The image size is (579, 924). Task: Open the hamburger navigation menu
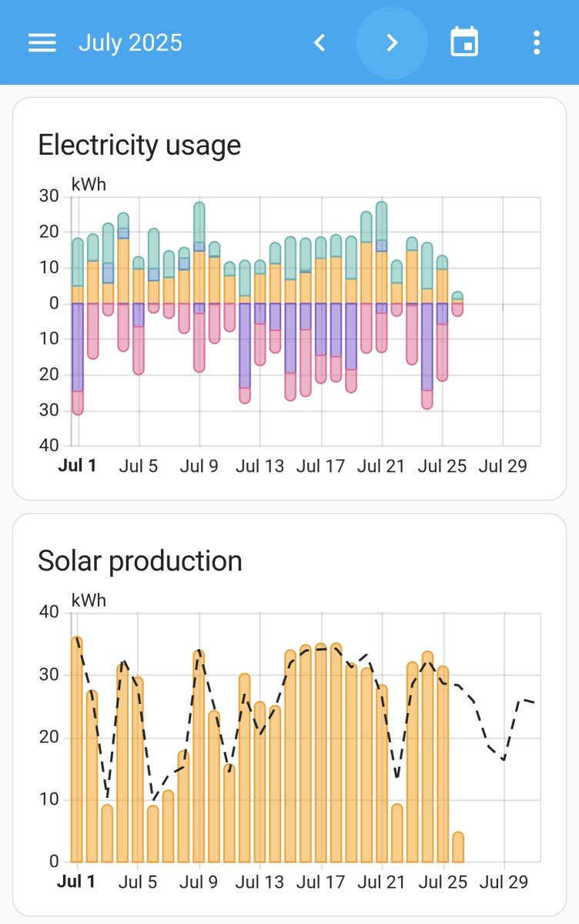click(x=42, y=42)
